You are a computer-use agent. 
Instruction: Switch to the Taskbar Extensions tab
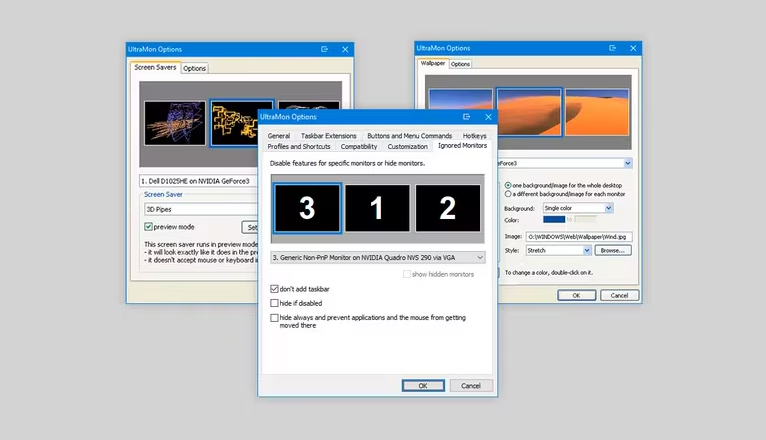(328, 135)
